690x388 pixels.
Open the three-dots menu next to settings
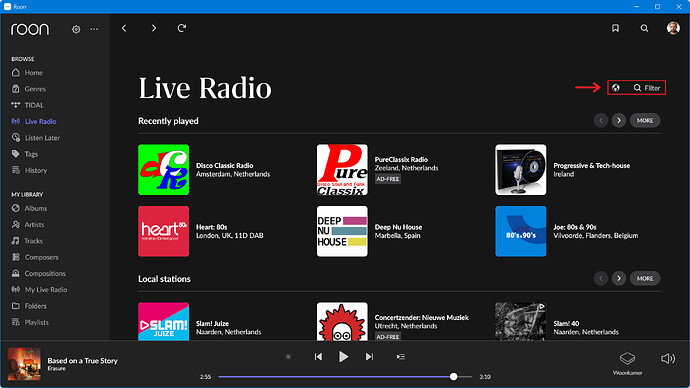94,29
